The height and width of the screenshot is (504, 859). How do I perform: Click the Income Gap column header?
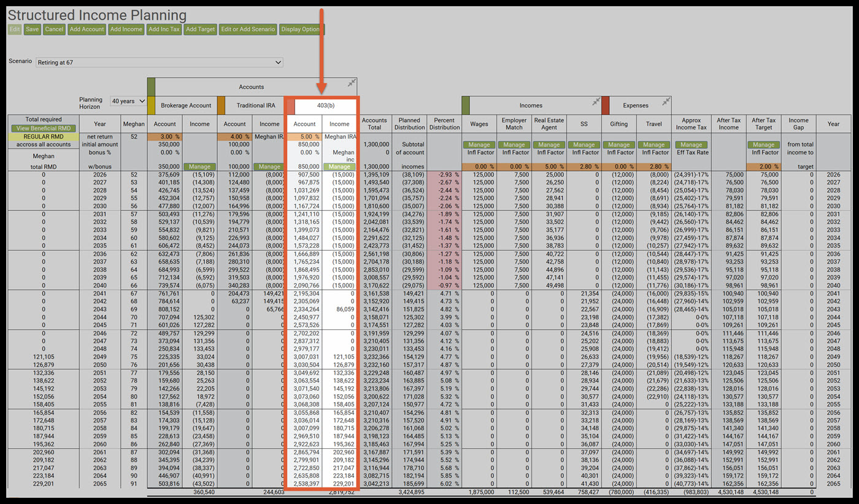coord(798,124)
